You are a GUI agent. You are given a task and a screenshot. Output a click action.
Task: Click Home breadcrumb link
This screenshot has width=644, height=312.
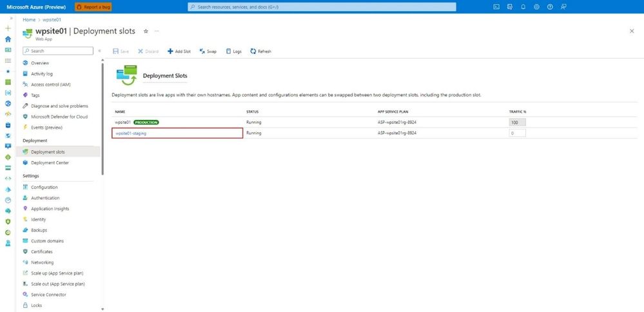(x=29, y=20)
